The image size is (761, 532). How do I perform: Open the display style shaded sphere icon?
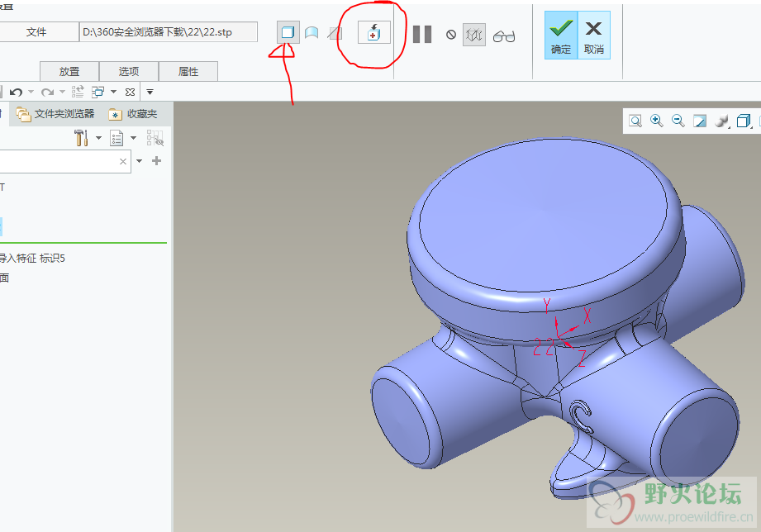click(x=721, y=121)
